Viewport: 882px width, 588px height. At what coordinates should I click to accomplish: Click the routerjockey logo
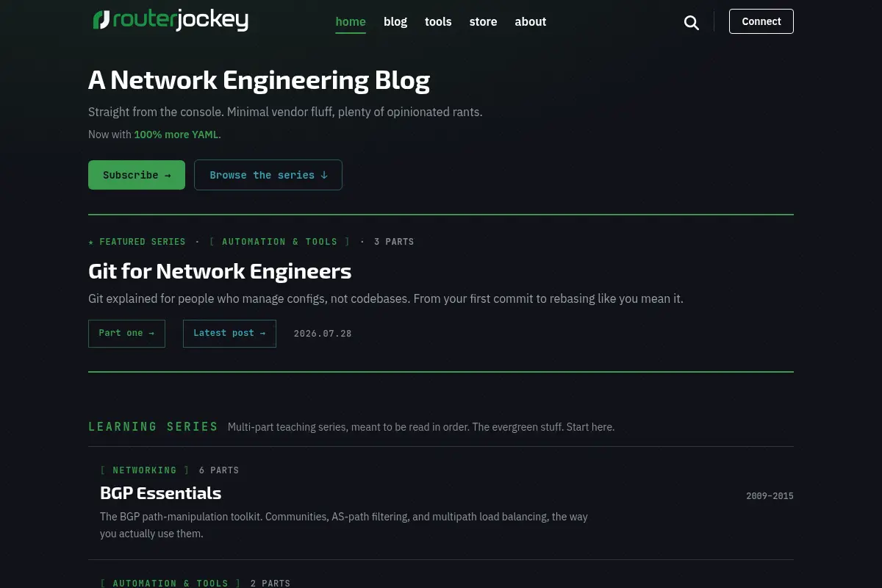pyautogui.click(x=171, y=21)
